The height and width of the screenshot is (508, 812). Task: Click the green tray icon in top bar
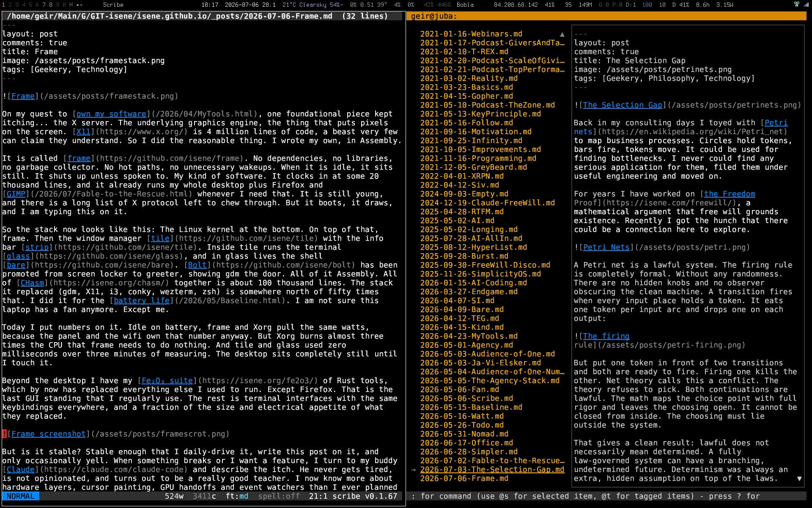[x=796, y=5]
